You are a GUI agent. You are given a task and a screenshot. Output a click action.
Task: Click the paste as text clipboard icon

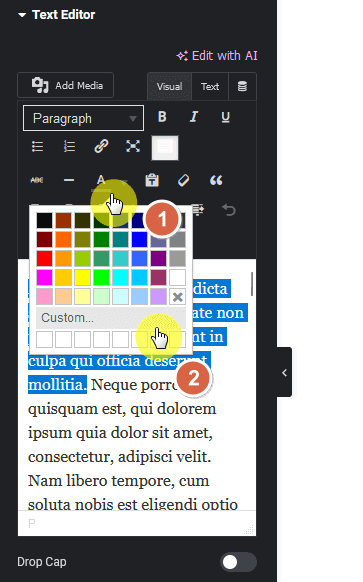coord(152,180)
